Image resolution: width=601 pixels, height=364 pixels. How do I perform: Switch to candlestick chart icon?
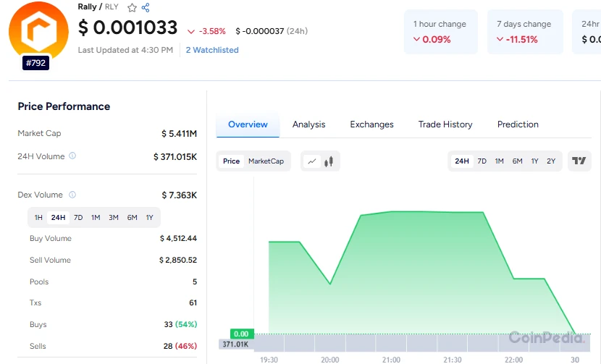(329, 161)
